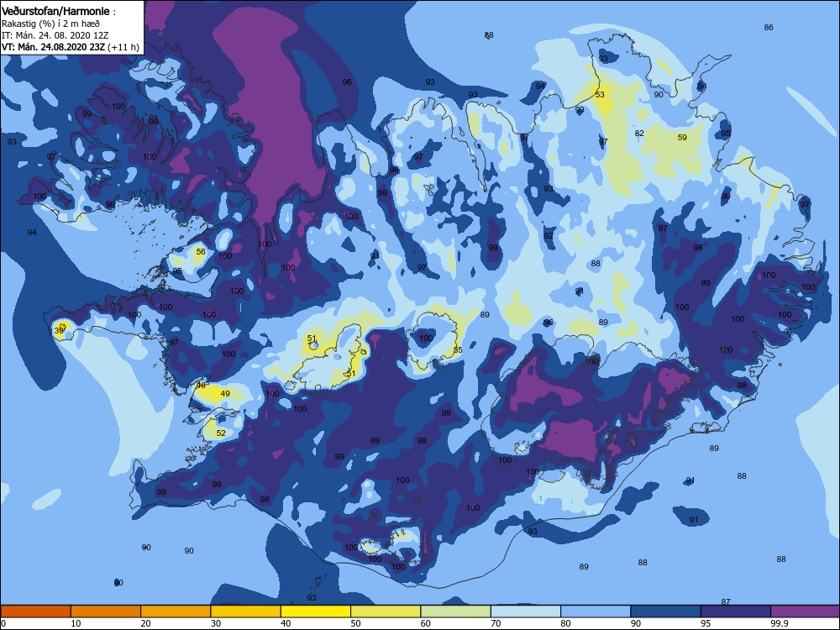840x630 pixels.
Task: Select the 'Rakastig (%) í 2 m hæð' label
Action: point(50,24)
